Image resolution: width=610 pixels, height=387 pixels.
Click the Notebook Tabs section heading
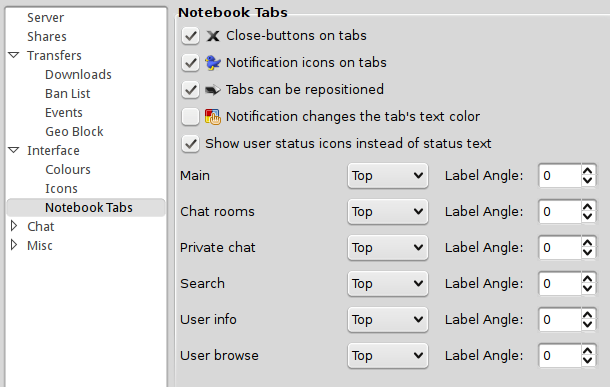[x=233, y=12]
